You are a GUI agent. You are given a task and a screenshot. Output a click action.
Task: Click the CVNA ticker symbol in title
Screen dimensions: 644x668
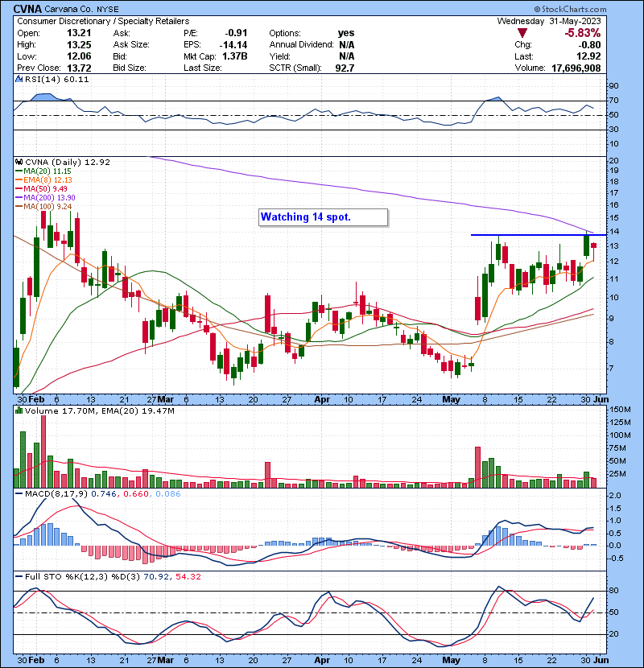pyautogui.click(x=27, y=9)
